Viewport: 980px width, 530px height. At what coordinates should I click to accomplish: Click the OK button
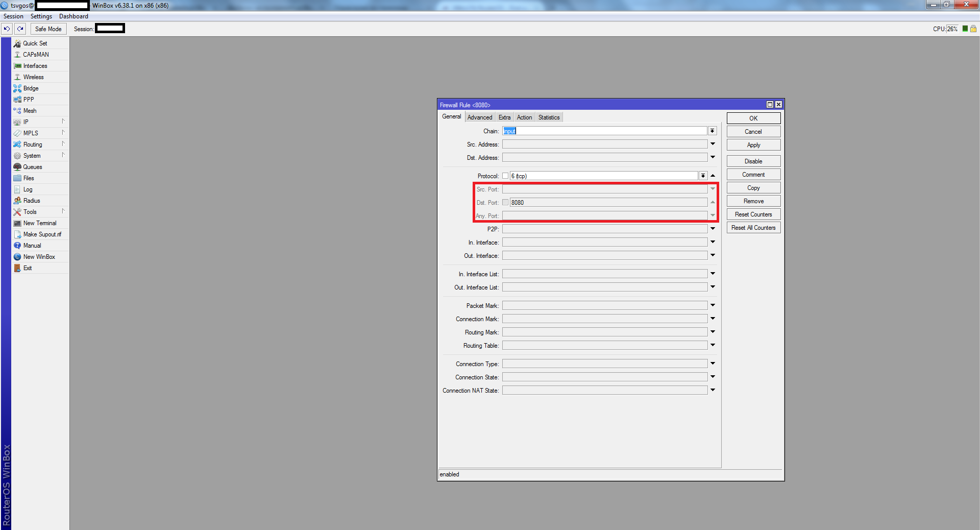(753, 118)
